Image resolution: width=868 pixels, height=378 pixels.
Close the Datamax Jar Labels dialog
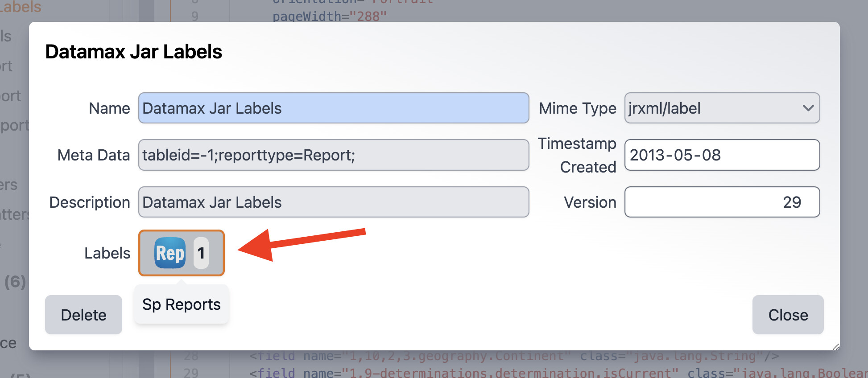click(787, 315)
